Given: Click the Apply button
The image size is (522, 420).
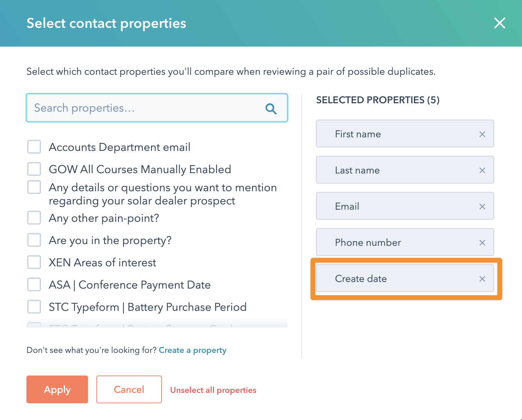Looking at the screenshot, I should tap(57, 389).
